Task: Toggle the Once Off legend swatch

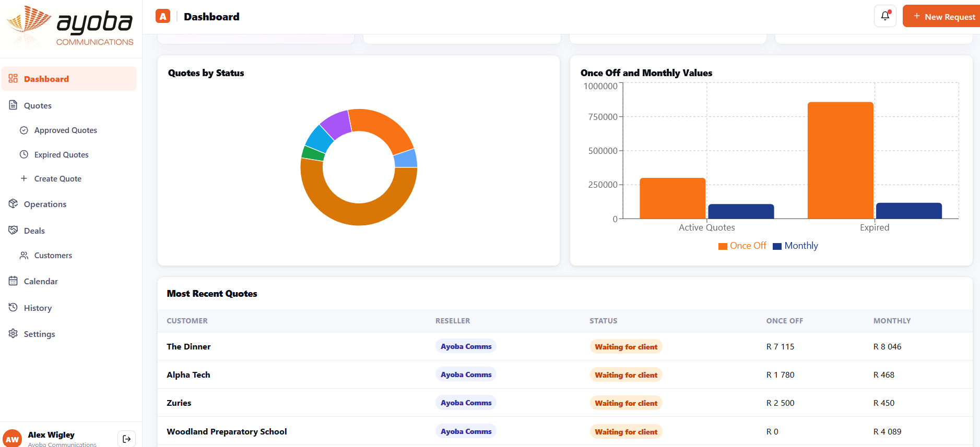Action: 723,246
